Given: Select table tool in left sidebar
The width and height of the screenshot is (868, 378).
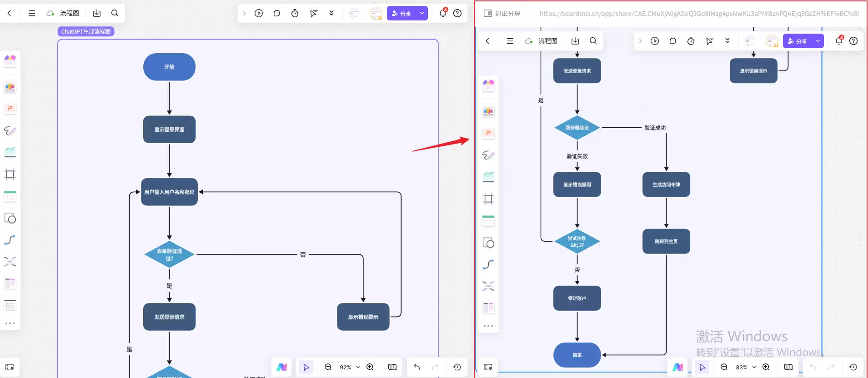Looking at the screenshot, I should pyautogui.click(x=10, y=196).
